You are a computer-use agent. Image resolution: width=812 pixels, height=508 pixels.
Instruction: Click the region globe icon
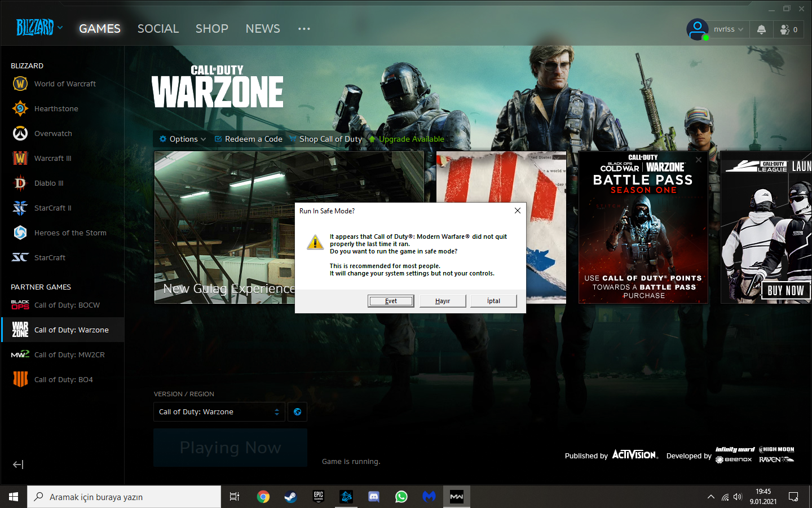297,412
